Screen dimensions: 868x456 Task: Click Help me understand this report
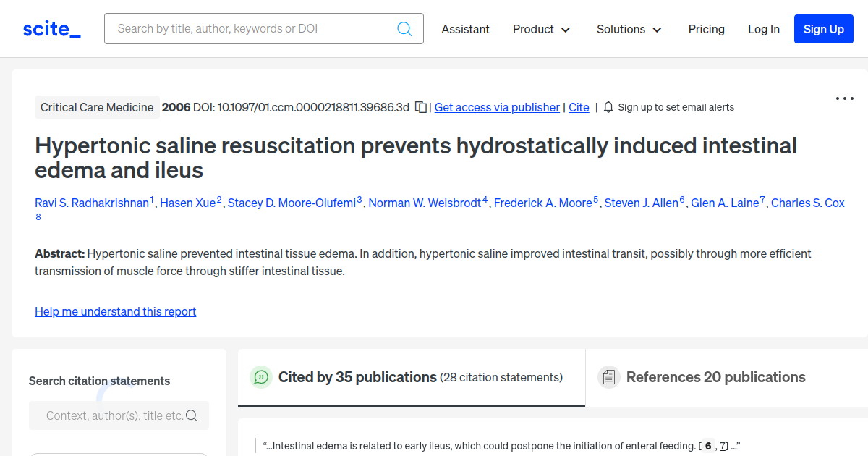click(x=115, y=311)
